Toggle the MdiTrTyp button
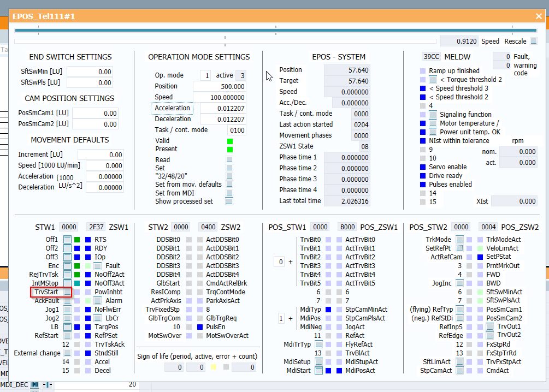Viewport: 549px width, 392px height. click(318, 345)
